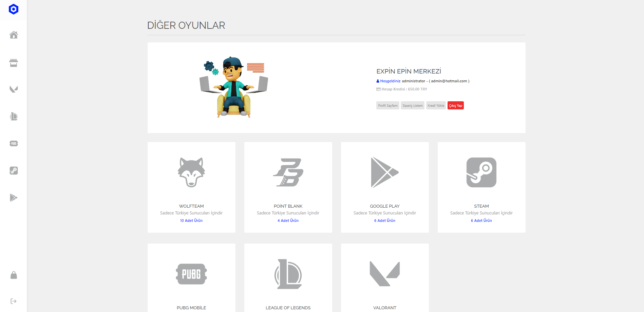Open the Steam 6 Adet Ürün link

tap(481, 221)
